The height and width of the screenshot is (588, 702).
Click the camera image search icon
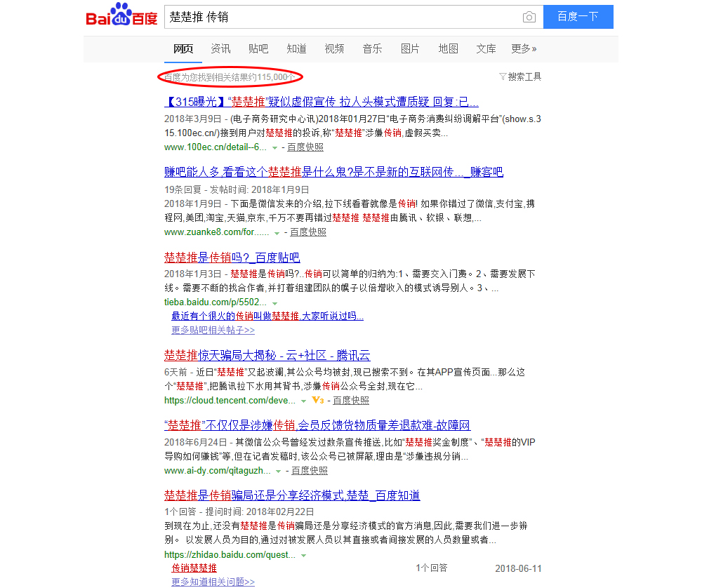point(529,17)
